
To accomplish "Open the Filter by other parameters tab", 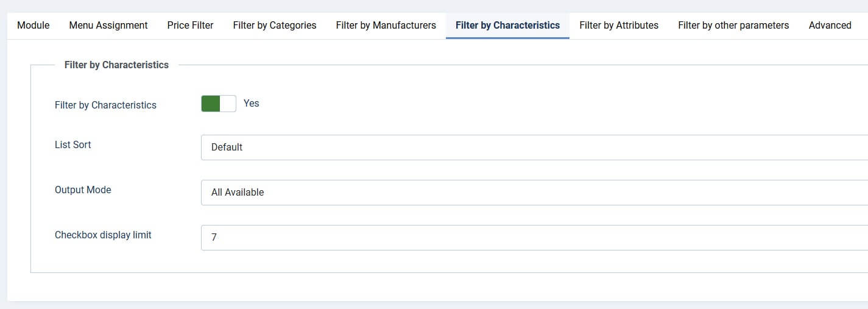I will pos(733,26).
